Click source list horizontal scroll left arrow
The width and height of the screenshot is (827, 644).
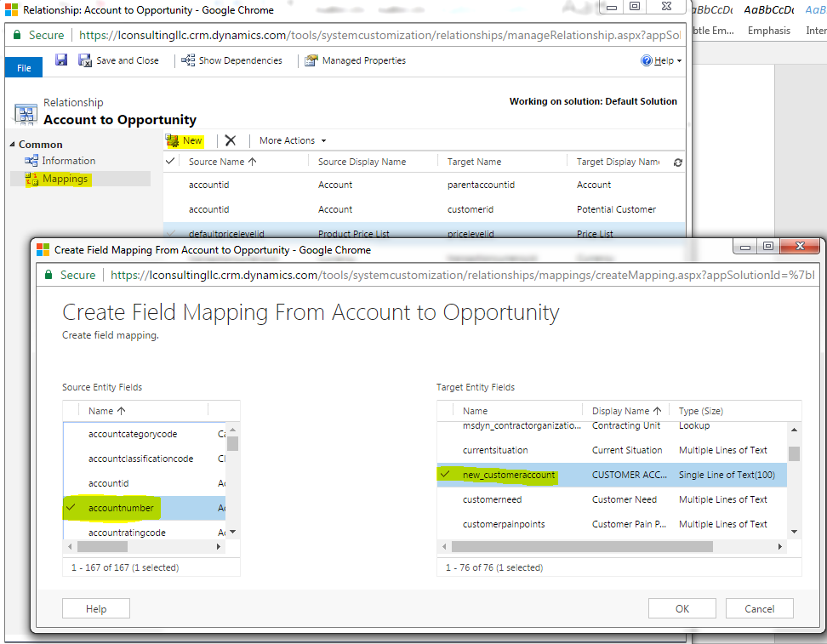(x=70, y=546)
